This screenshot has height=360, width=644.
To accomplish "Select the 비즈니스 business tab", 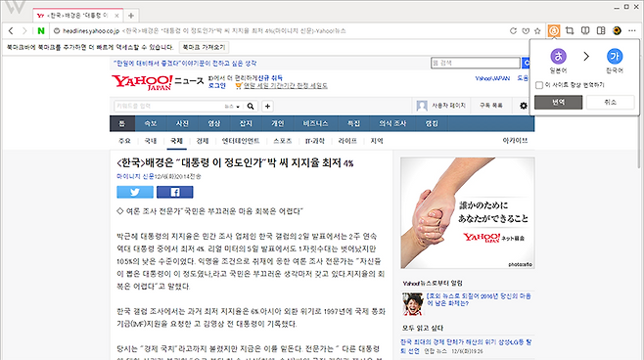I will pyautogui.click(x=315, y=123).
